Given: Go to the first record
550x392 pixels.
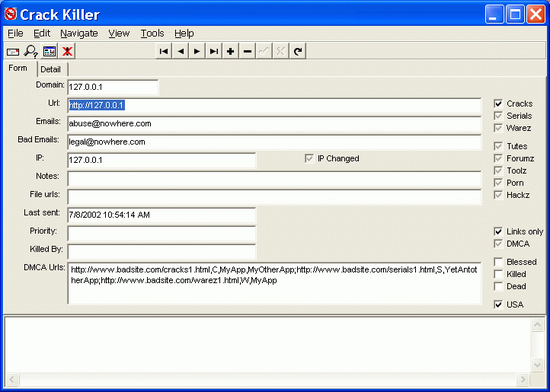Looking at the screenshot, I should (163, 51).
